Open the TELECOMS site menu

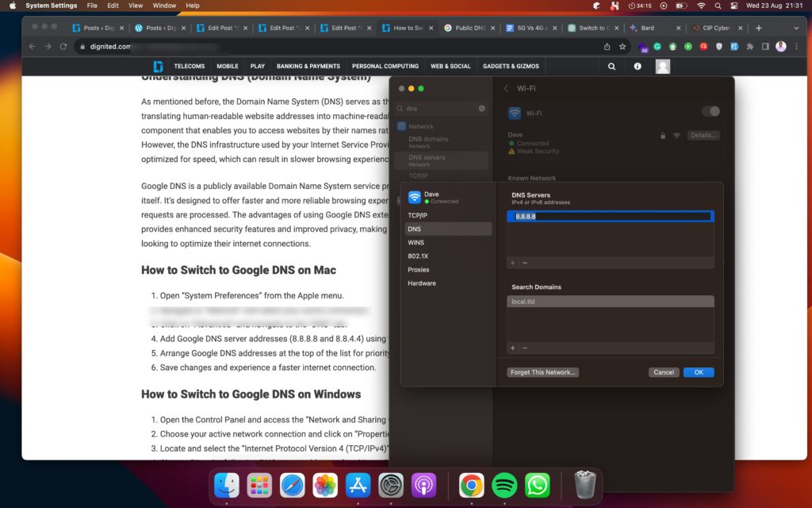click(189, 67)
